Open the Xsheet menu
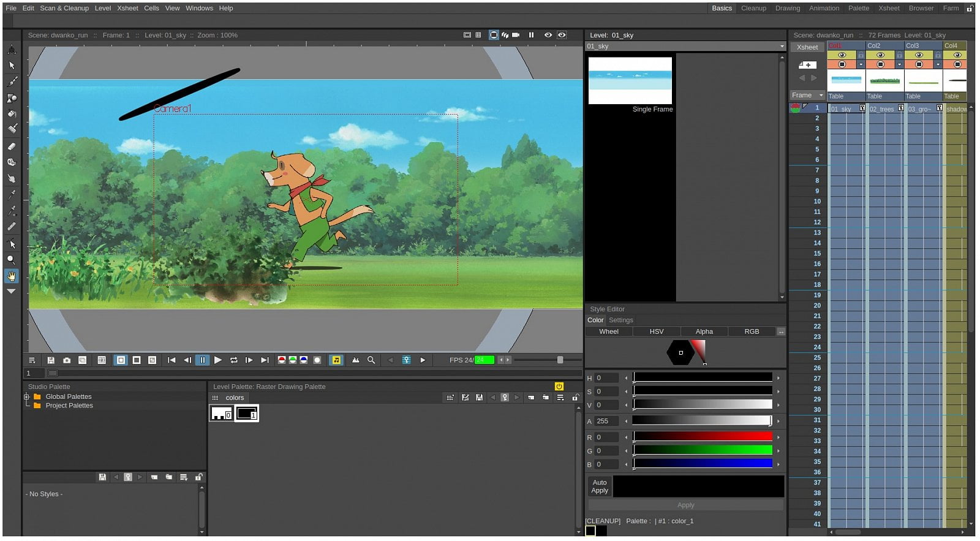 (127, 8)
